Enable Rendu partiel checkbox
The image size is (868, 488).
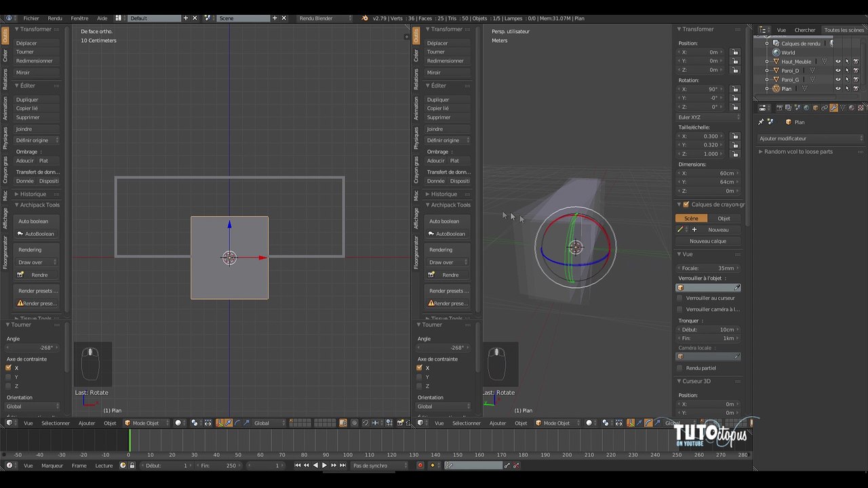680,368
